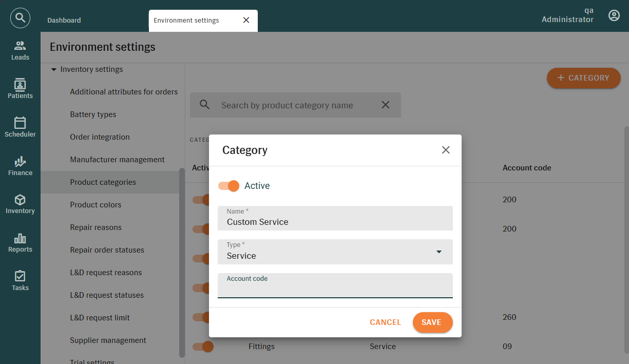Screen dimensions: 629x364
Task: Click the Save button
Action: (x=432, y=322)
